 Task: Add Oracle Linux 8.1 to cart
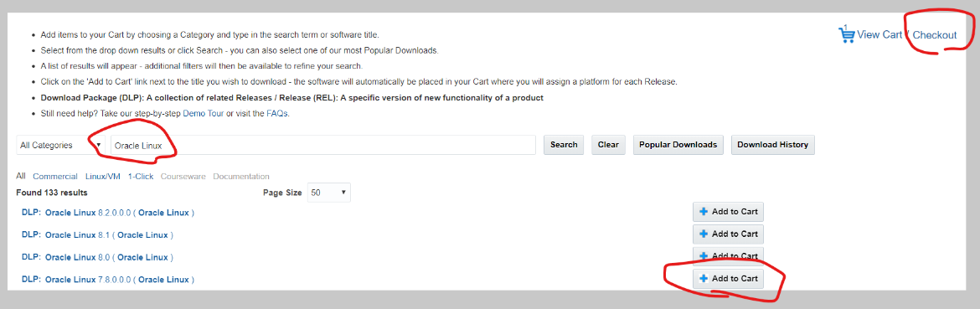click(728, 234)
